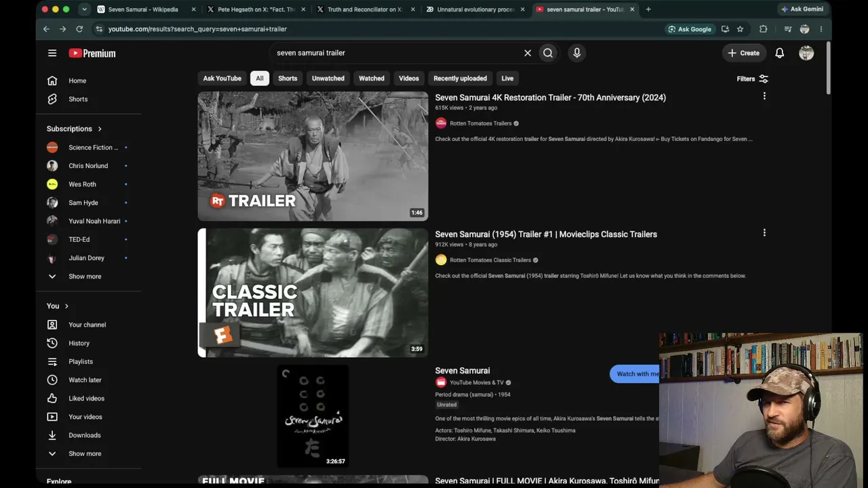
Task: Click the Ask Gemini button
Action: [802, 9]
